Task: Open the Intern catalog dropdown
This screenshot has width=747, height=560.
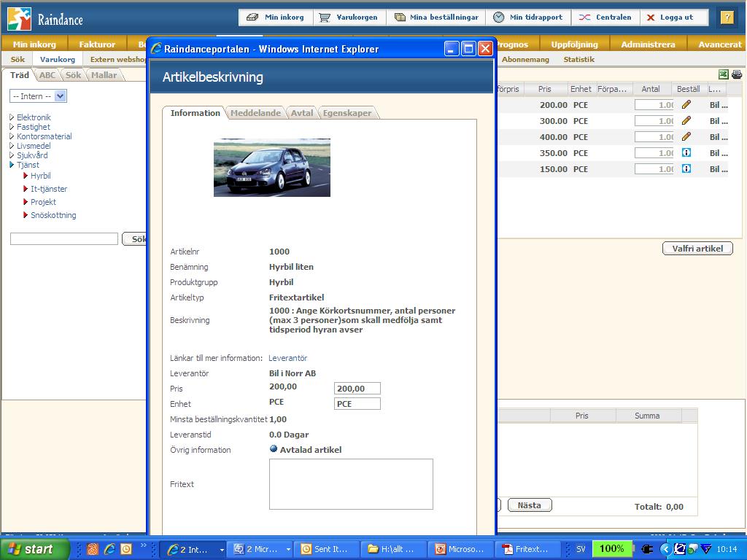Action: (x=60, y=96)
